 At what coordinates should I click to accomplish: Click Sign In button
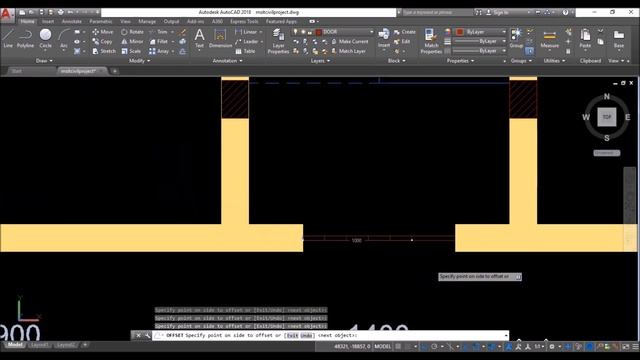point(497,13)
